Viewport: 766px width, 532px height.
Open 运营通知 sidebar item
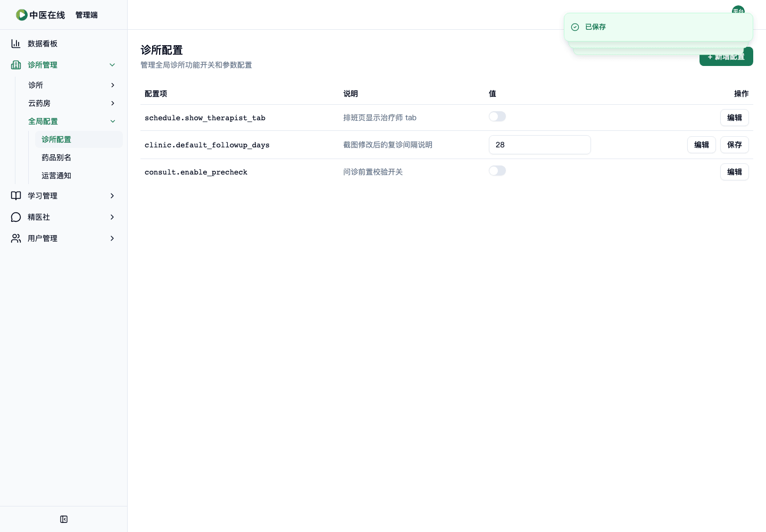(x=79, y=176)
